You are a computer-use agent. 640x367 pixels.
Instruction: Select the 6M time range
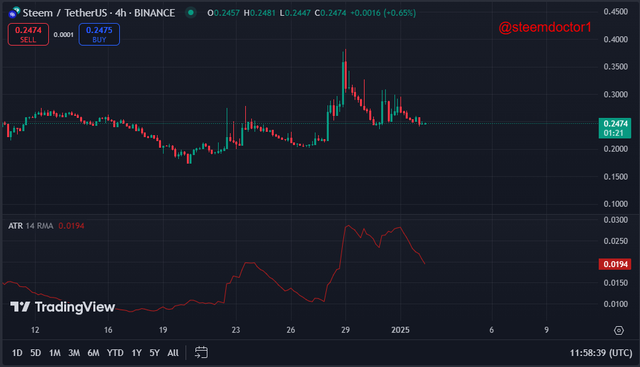(x=93, y=353)
